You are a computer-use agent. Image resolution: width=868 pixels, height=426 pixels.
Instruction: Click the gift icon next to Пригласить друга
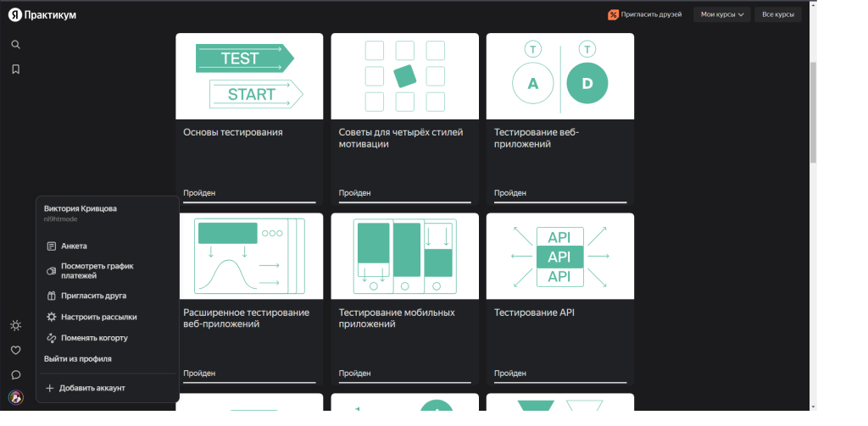52,296
